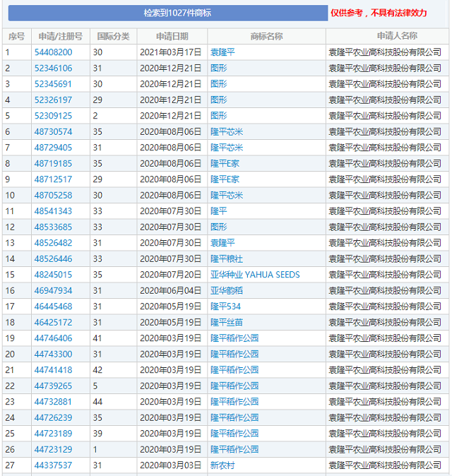
Task: Open trademark 隆平芯米 in row 6
Action: 227,132
